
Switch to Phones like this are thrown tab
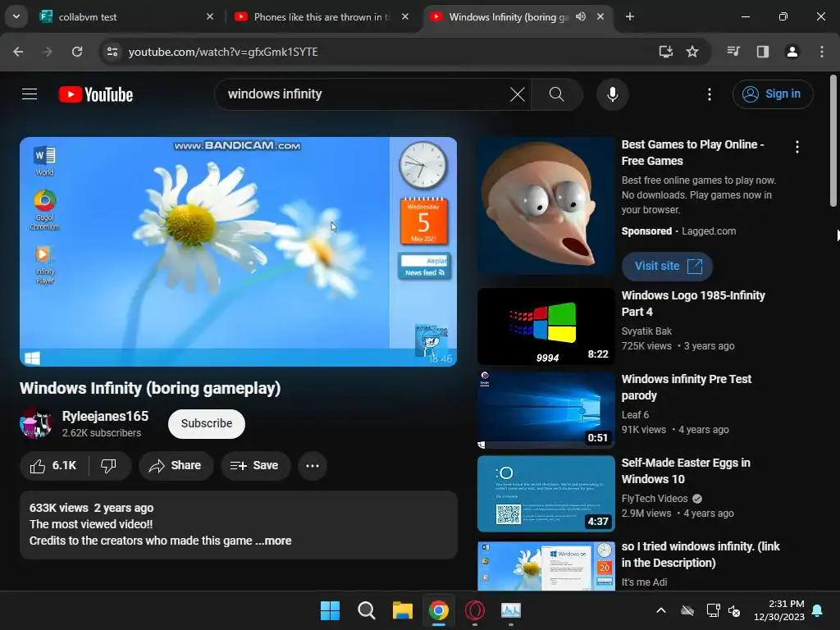[x=322, y=16]
